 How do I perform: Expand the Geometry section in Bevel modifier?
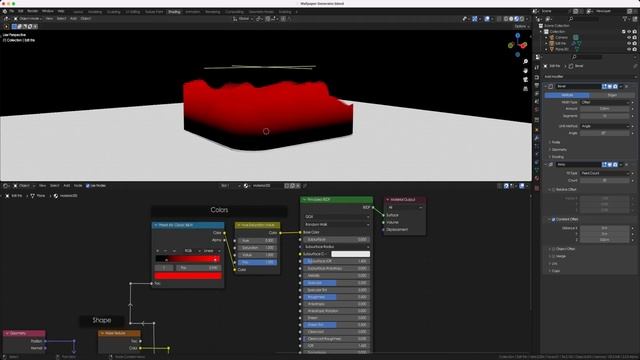[558, 150]
